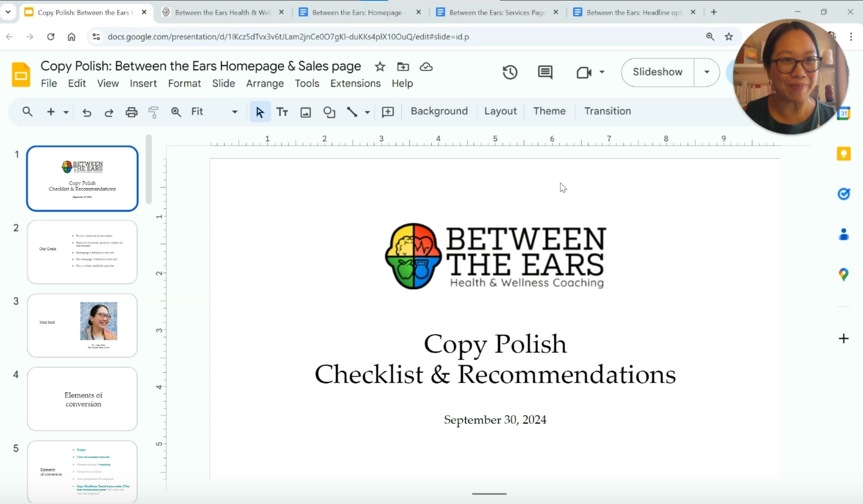The height and width of the screenshot is (504, 863).
Task: Reload the page
Action: pyautogui.click(x=51, y=37)
